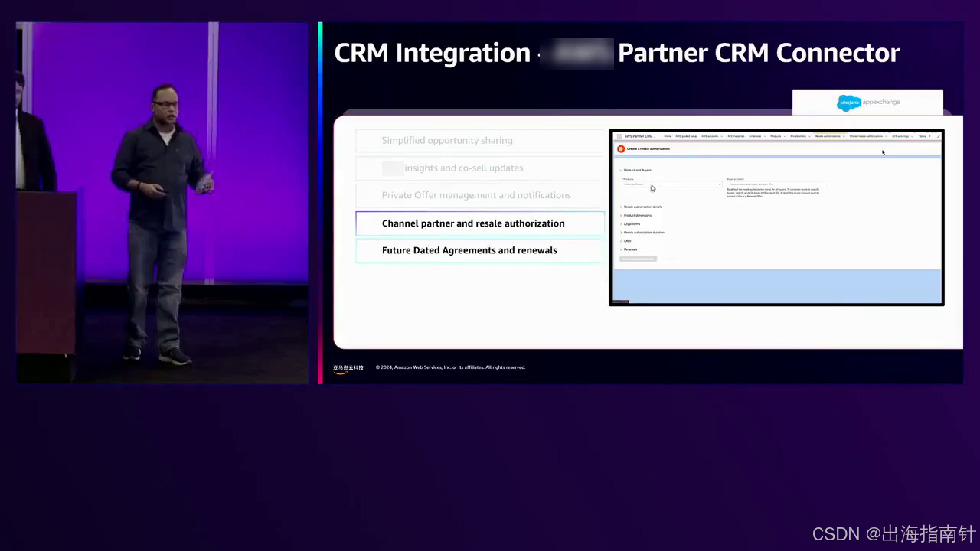Screen dimensions: 980x551
Task: Open the Private offers tab
Action: (x=799, y=136)
